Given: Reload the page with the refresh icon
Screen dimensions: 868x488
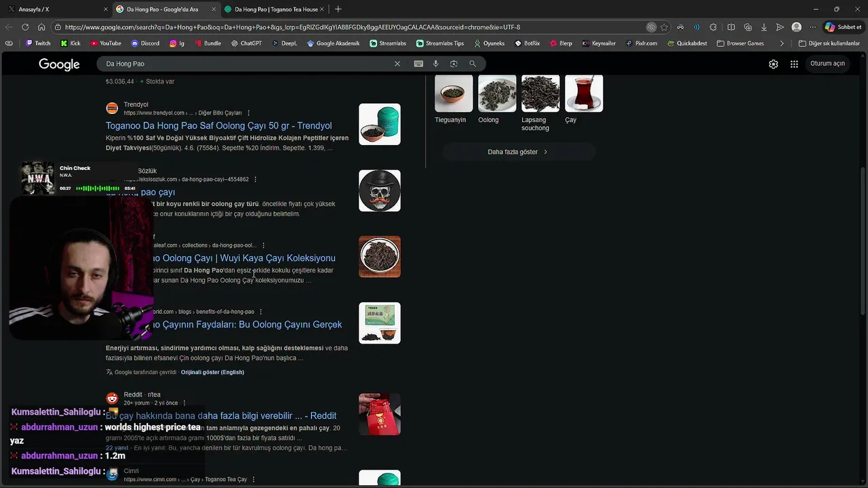Looking at the screenshot, I should coord(25,27).
